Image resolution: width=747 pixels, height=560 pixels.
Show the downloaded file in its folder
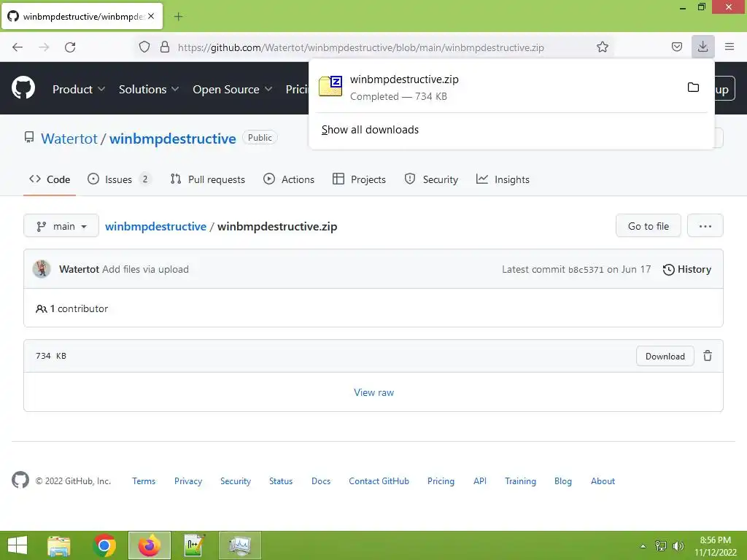click(x=693, y=87)
